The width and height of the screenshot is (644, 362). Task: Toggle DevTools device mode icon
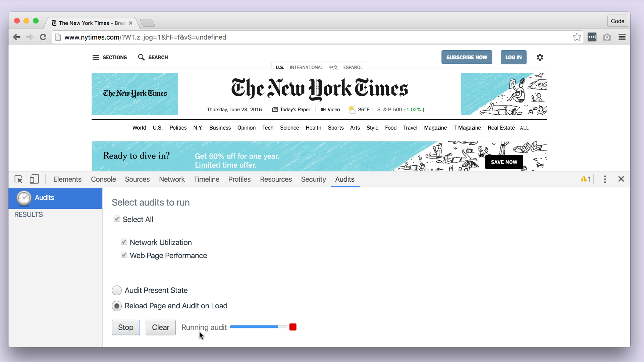coord(34,179)
